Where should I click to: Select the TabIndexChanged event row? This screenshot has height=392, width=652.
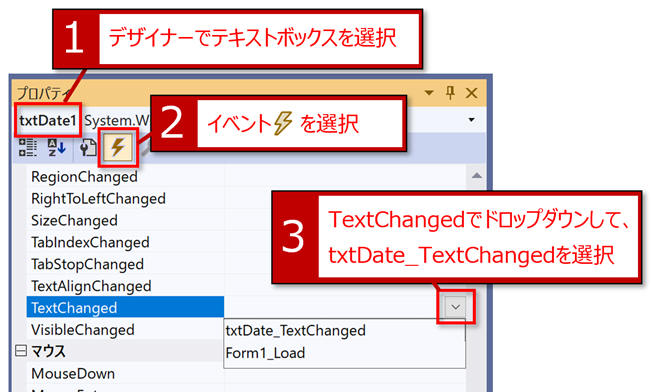click(246, 242)
